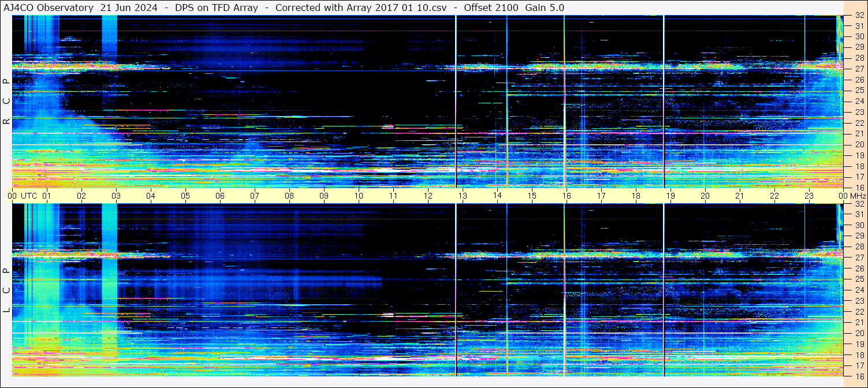Click the 17 MHz tick of RCP panel
This screenshot has height=388, width=868.
(x=859, y=177)
